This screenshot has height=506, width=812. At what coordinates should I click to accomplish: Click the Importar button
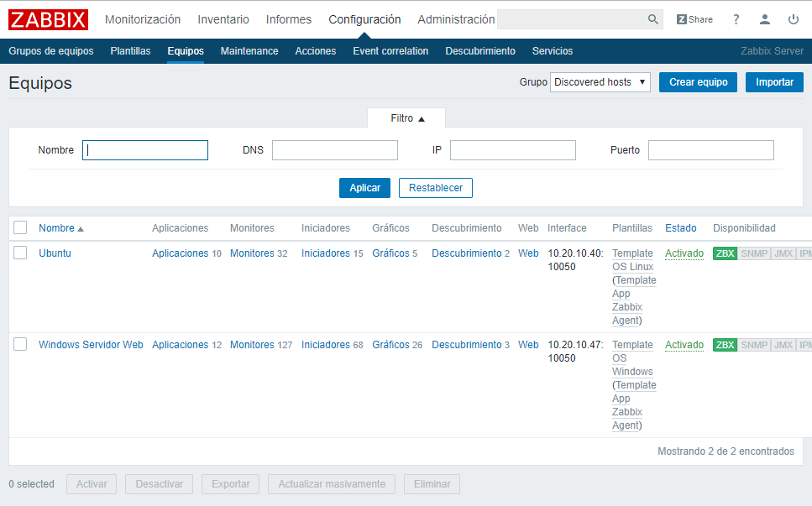774,82
